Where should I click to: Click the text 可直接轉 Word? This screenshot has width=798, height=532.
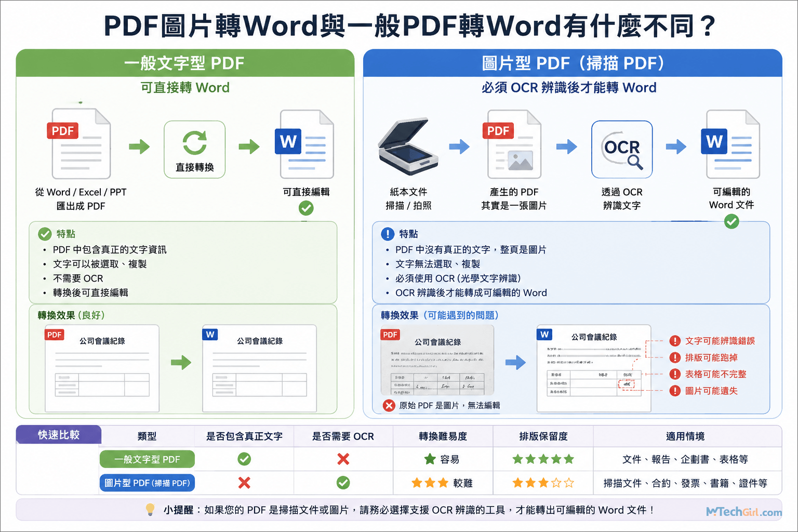coord(185,87)
